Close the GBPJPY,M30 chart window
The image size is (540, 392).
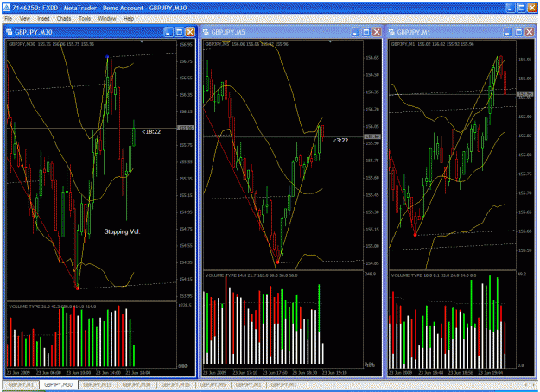pos(190,32)
